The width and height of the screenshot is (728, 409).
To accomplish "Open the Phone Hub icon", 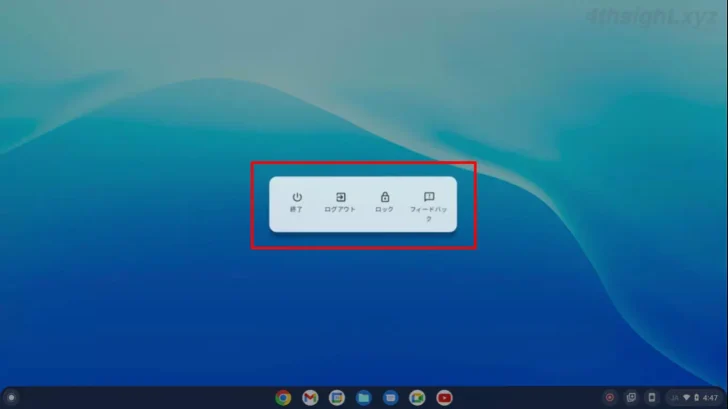I will click(x=652, y=398).
